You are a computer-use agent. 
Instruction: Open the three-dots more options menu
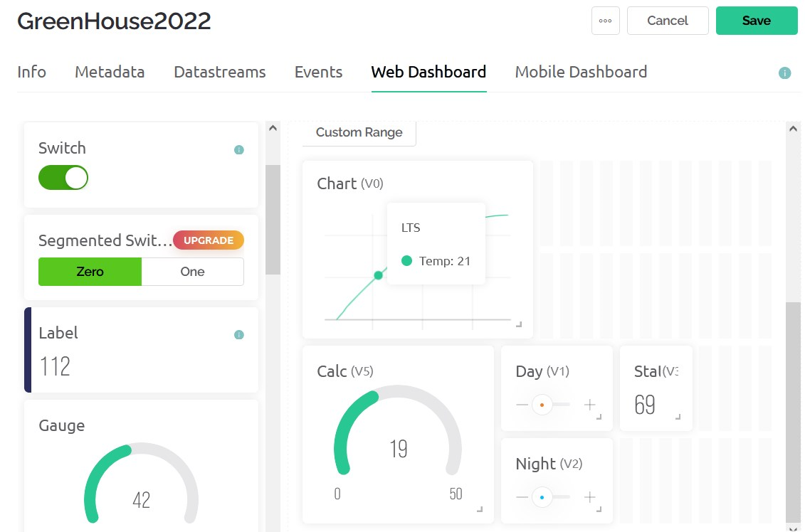click(x=605, y=21)
